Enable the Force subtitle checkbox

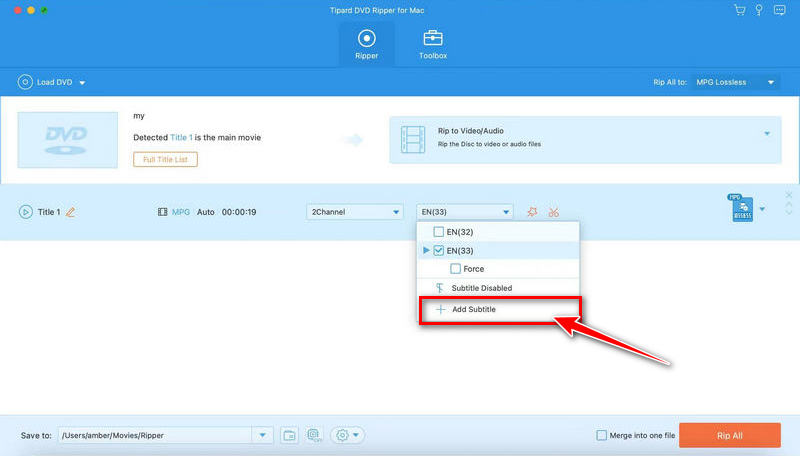tap(455, 269)
